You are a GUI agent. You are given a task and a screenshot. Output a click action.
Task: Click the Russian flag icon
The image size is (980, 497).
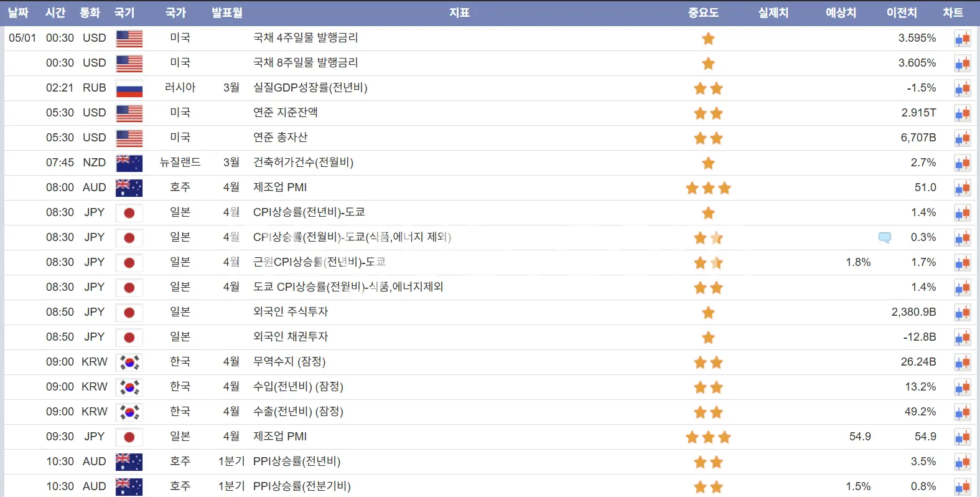129,88
